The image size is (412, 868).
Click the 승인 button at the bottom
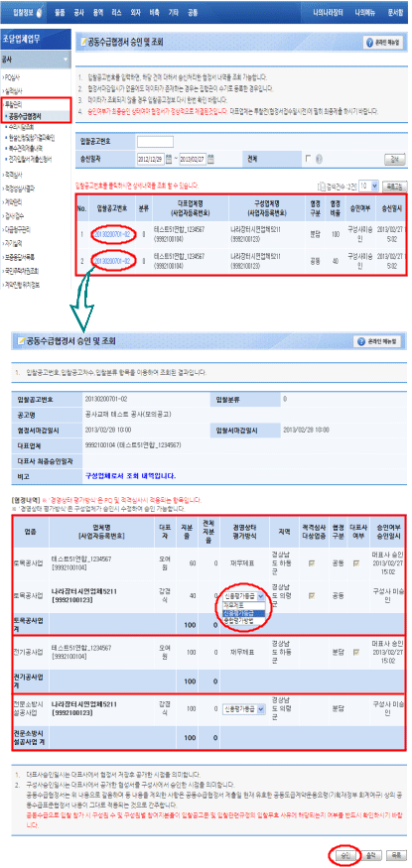[344, 855]
